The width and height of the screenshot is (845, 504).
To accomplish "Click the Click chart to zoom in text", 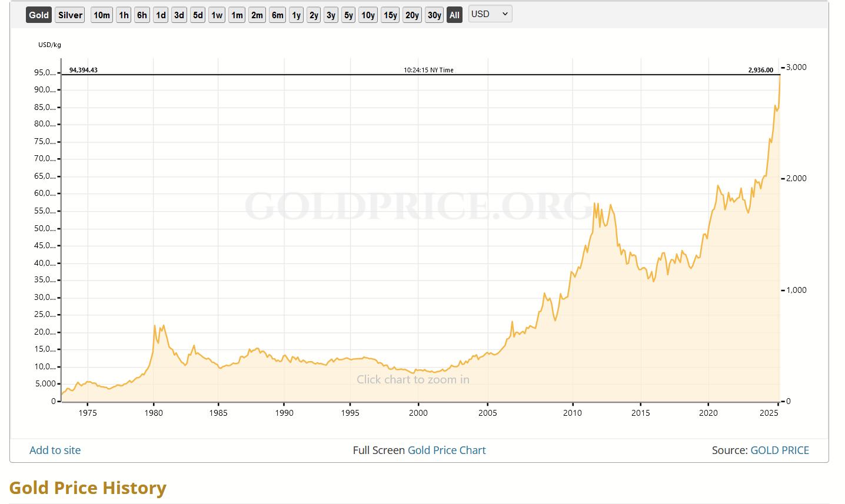I will (x=412, y=380).
